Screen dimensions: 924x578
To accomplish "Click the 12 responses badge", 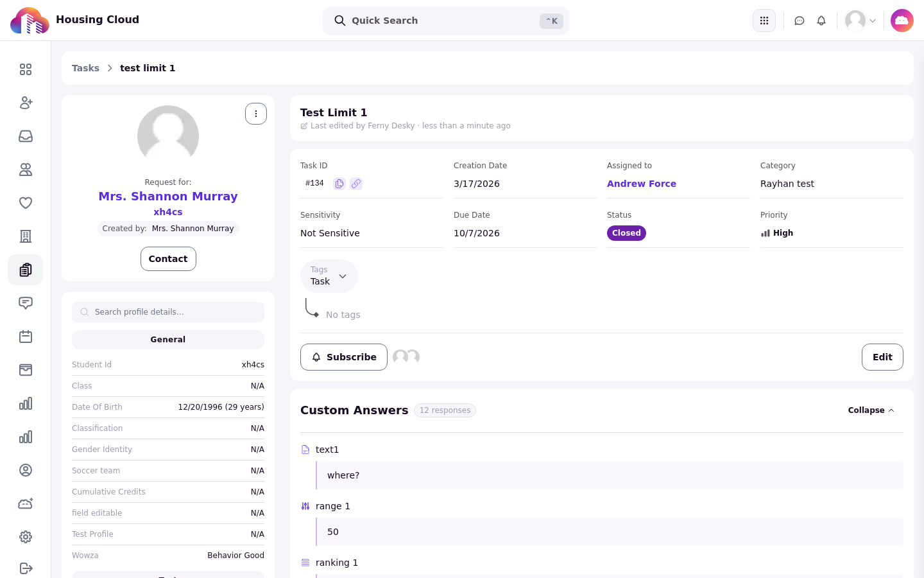I will pyautogui.click(x=445, y=410).
